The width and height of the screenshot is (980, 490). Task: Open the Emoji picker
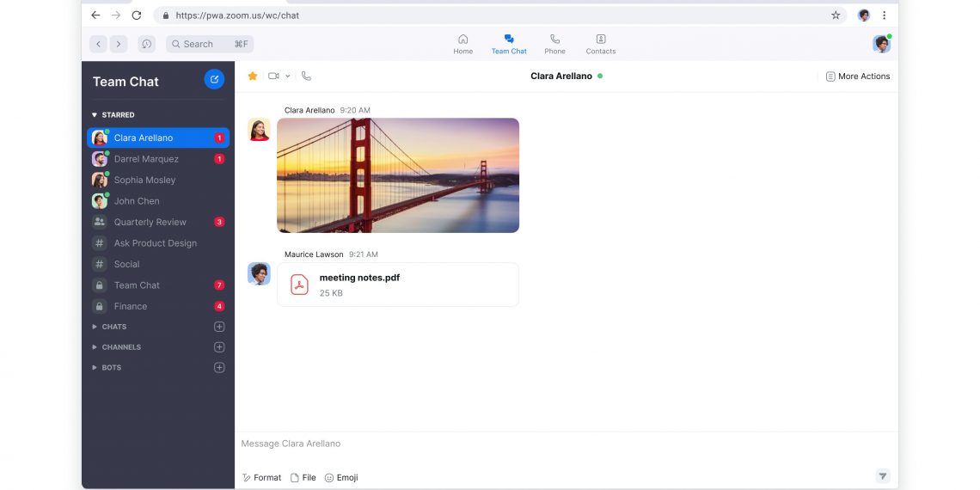click(x=341, y=477)
